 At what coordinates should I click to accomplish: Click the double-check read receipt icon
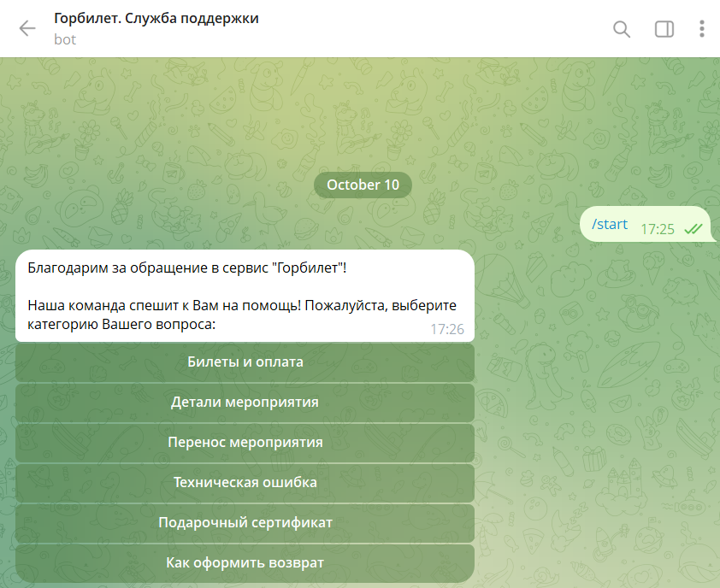693,229
